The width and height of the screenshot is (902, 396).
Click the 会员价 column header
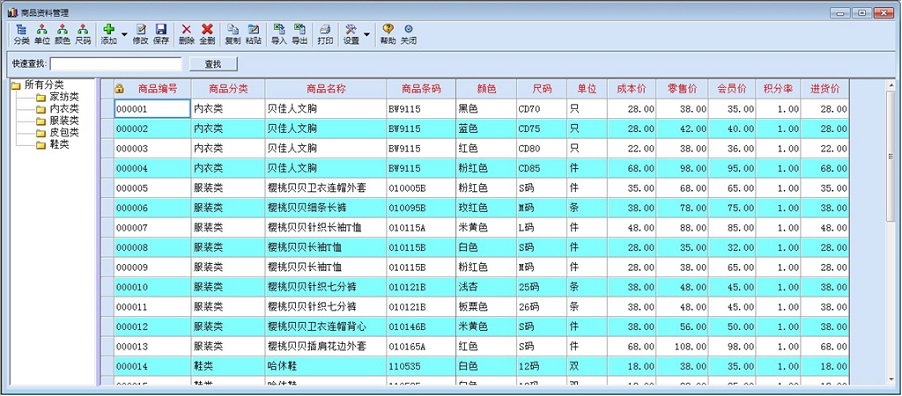(732, 89)
